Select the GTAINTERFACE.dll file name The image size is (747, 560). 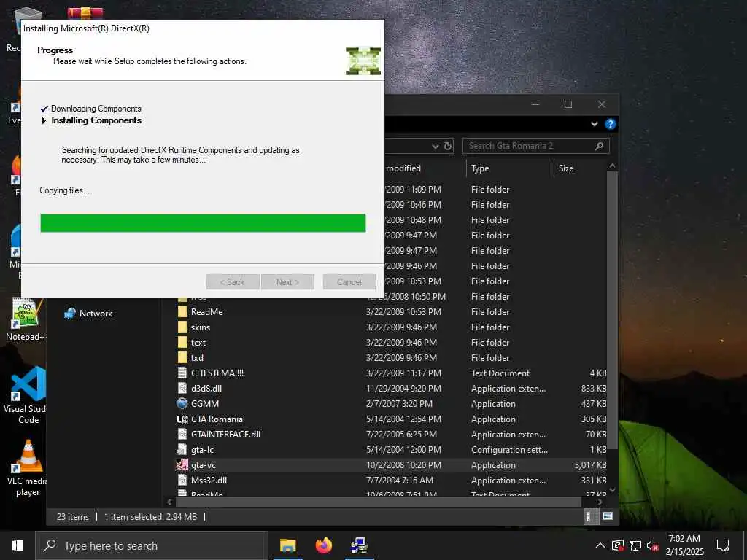click(226, 435)
